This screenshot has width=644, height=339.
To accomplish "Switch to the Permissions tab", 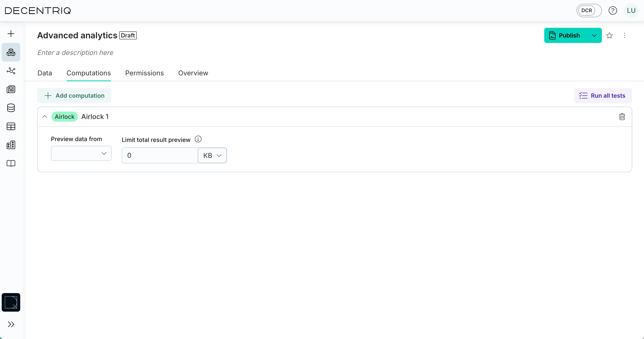I will [x=144, y=73].
